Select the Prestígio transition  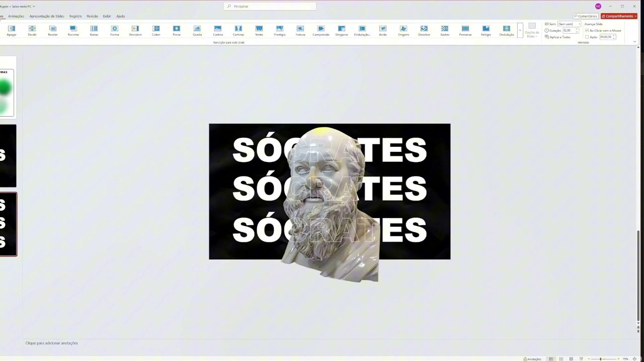point(280,31)
